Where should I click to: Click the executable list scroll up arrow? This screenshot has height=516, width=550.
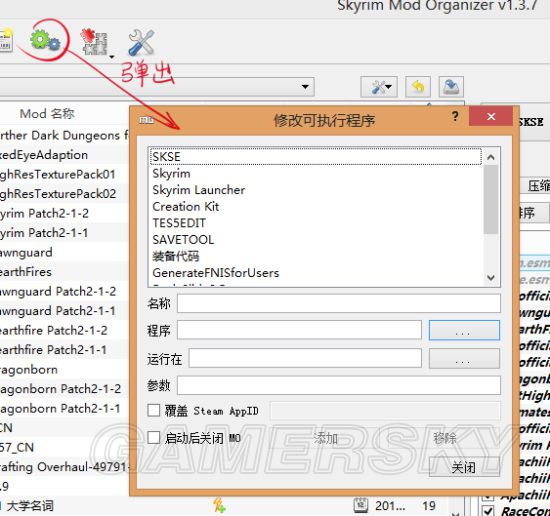[491, 157]
